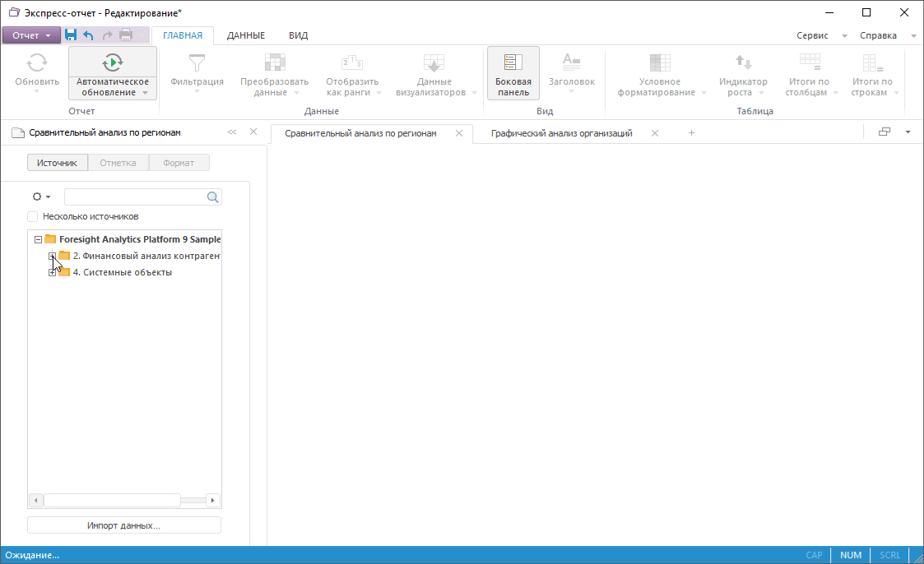
Task: Click Итоги по строкам icon
Action: (872, 62)
